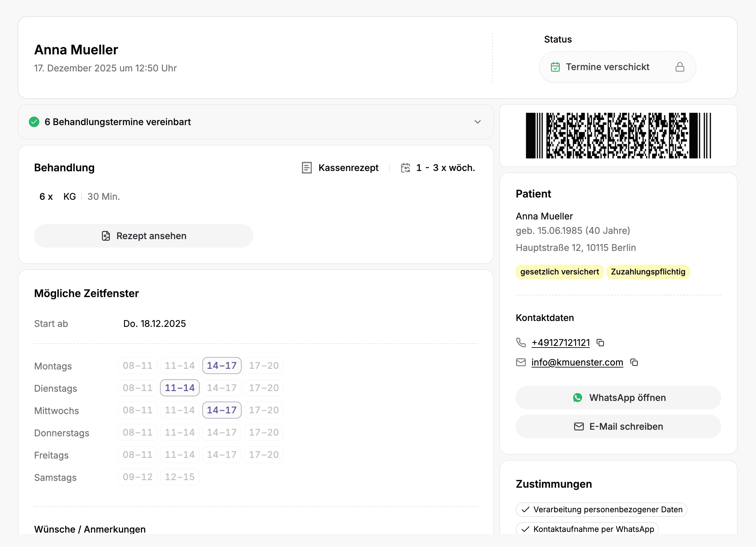Viewport: 756px width, 547px height.
Task: Click the prescription barcode image
Action: click(x=618, y=136)
